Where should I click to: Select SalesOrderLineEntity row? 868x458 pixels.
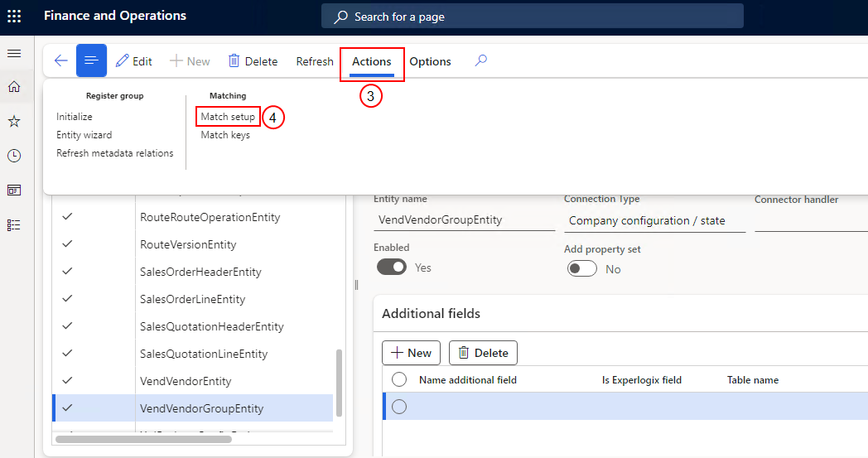click(x=193, y=298)
